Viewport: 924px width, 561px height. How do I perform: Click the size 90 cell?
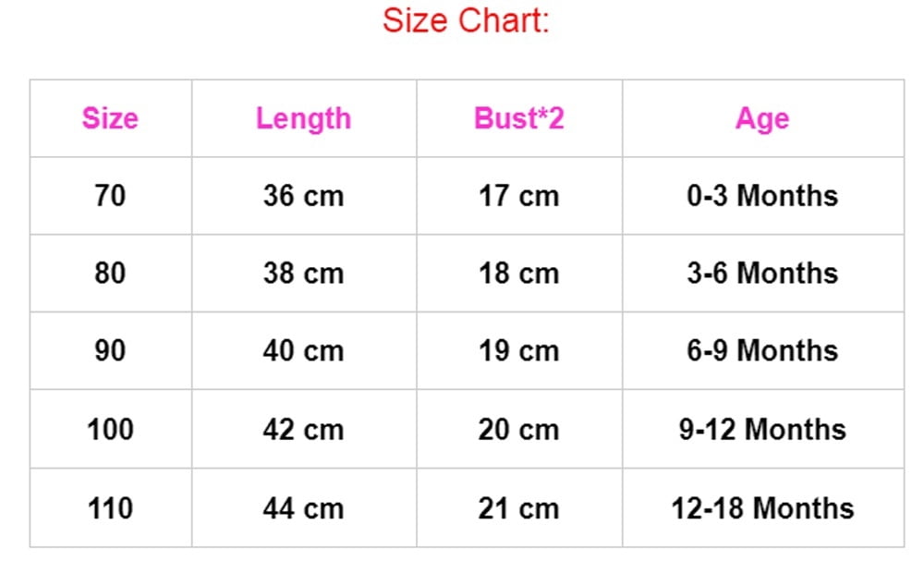click(110, 351)
